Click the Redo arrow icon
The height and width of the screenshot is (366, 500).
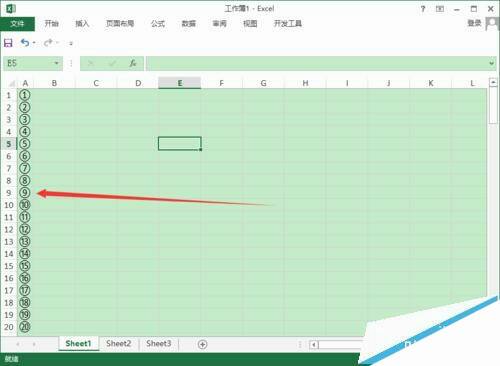pos(48,43)
